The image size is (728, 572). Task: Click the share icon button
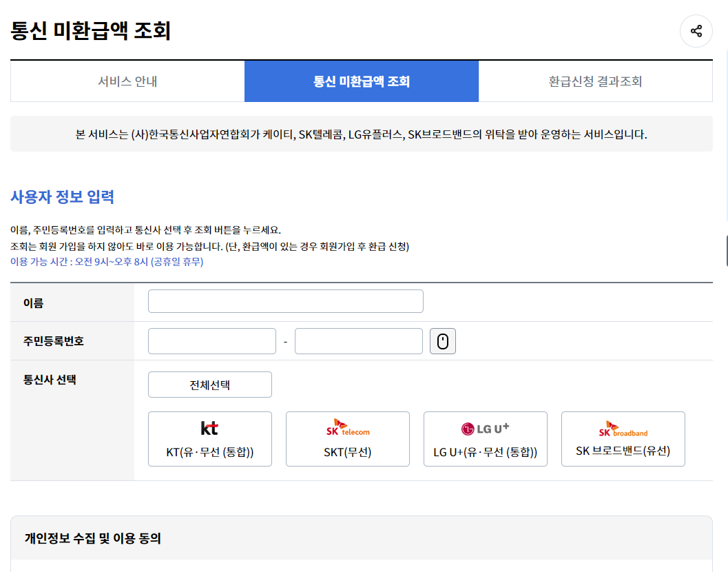pos(696,31)
